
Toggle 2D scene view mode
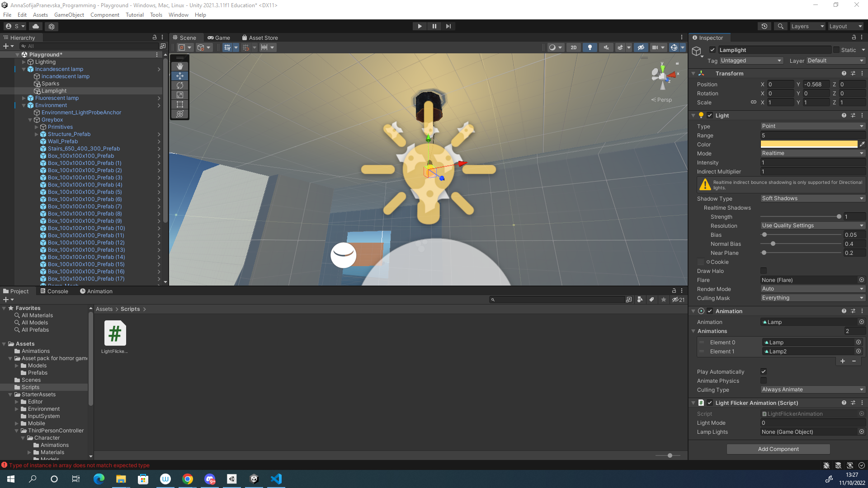pos(573,47)
